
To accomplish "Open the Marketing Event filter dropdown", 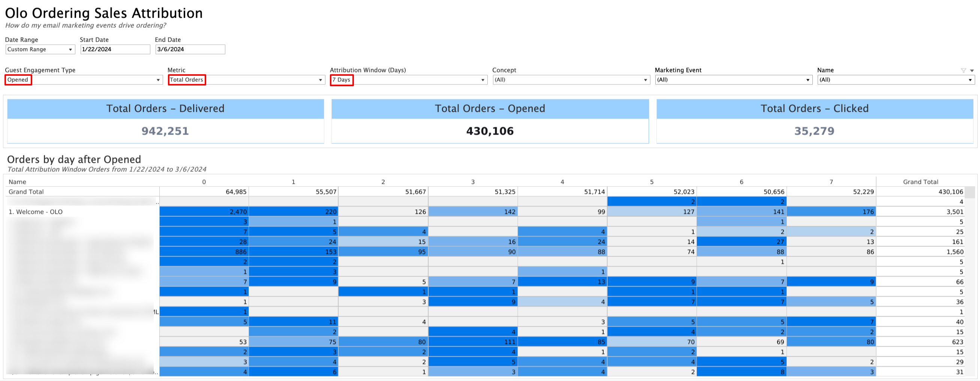I will [x=734, y=80].
